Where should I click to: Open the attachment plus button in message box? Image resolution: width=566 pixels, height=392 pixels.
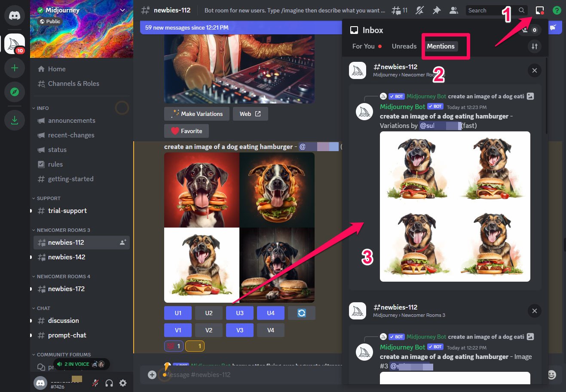point(152,375)
